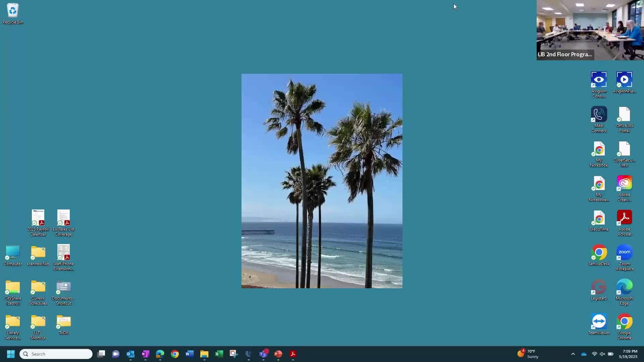
Task: Open the Mitel Connect desktop icon
Action: point(599,115)
